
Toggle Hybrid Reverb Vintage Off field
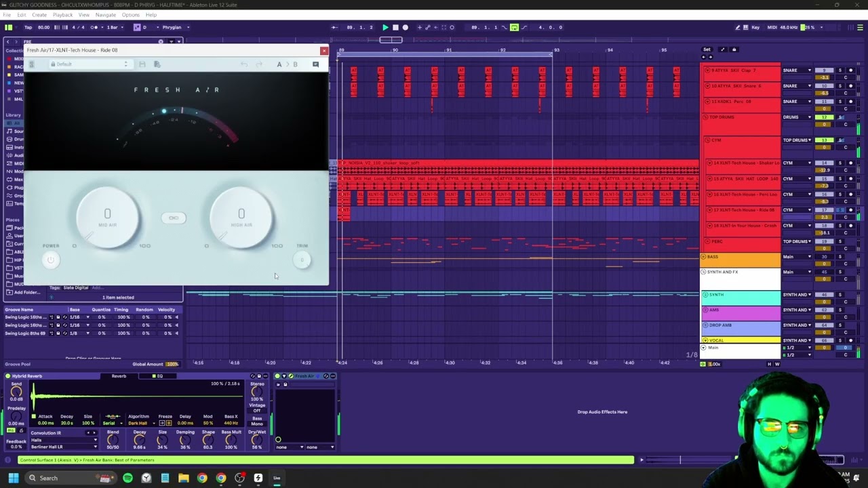point(257,411)
